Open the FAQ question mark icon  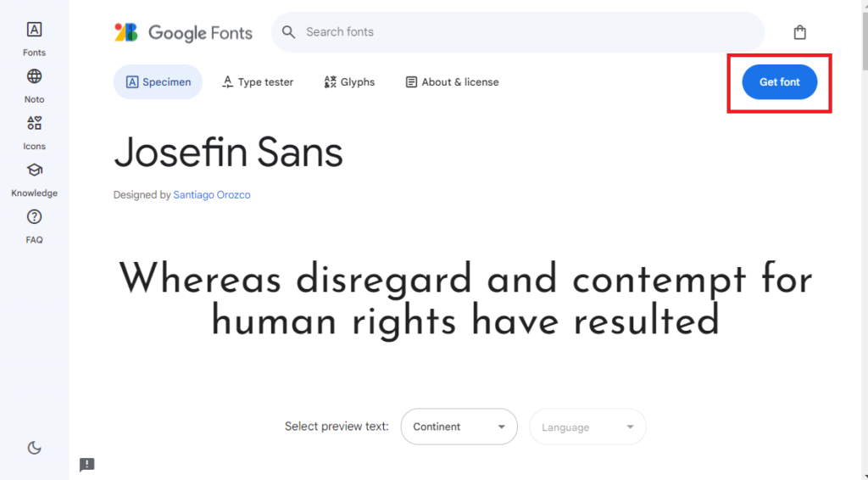[34, 217]
